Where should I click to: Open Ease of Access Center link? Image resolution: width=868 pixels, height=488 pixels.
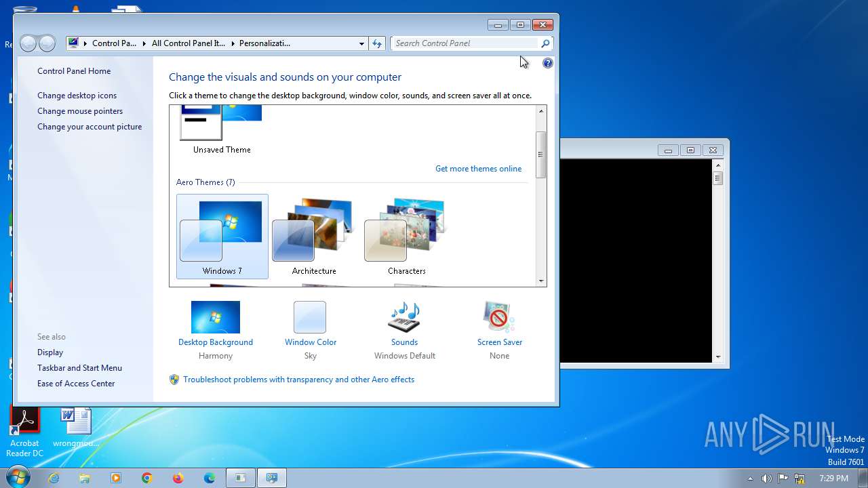coord(76,384)
